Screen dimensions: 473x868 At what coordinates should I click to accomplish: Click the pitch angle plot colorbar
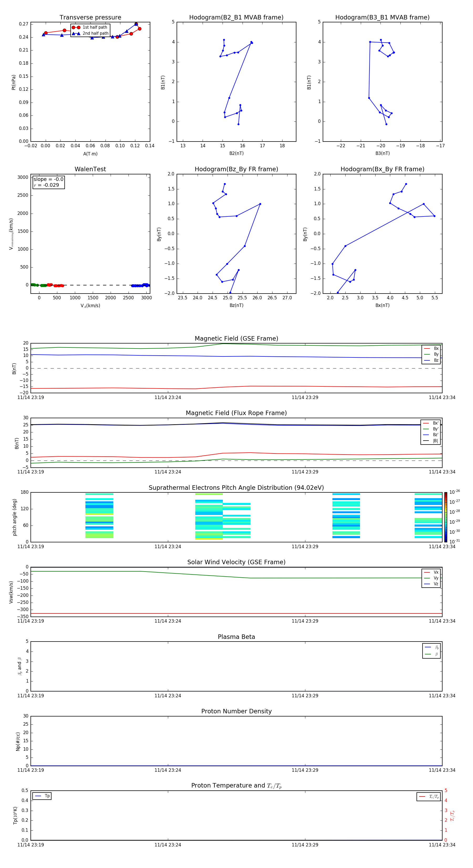(446, 517)
